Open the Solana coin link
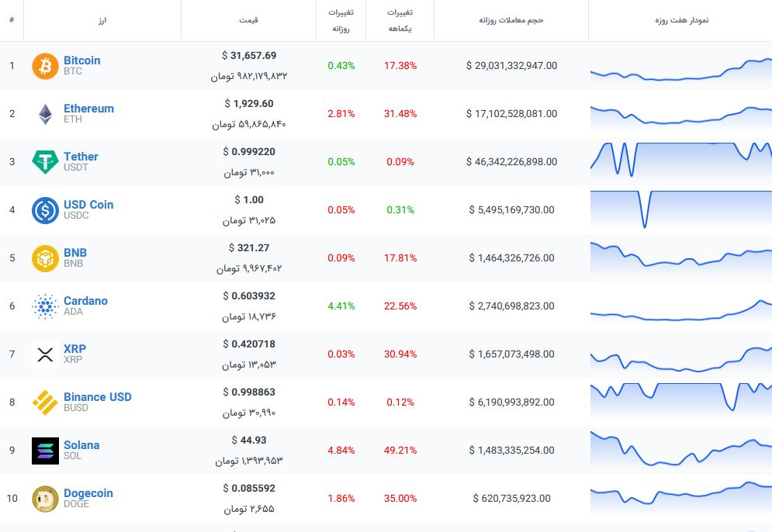This screenshot has height=532, width=772. (81, 445)
